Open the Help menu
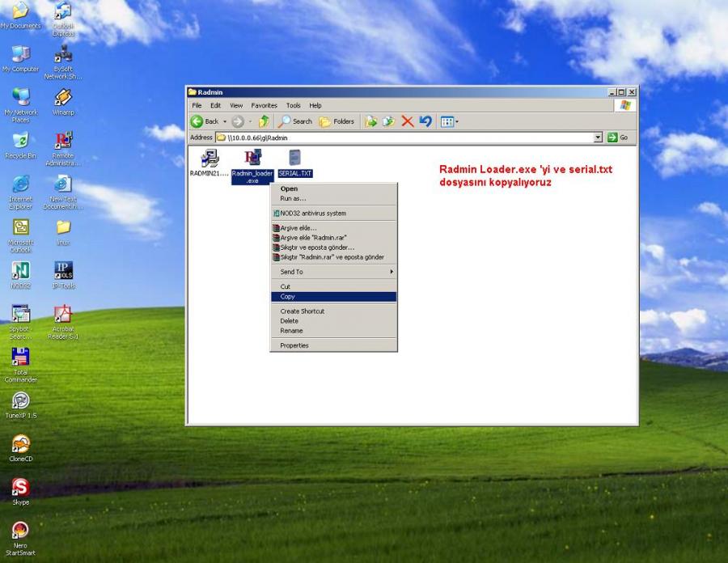Screen dimensions: 728x563 point(315,105)
